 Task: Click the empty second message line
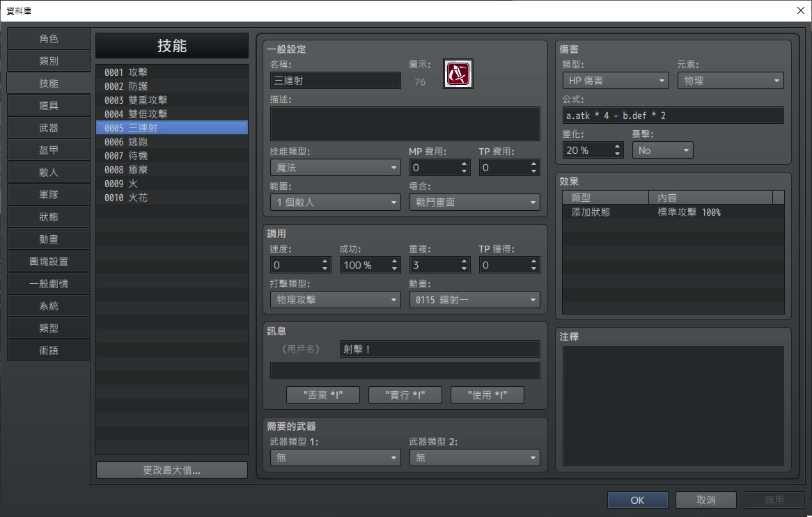coord(405,371)
